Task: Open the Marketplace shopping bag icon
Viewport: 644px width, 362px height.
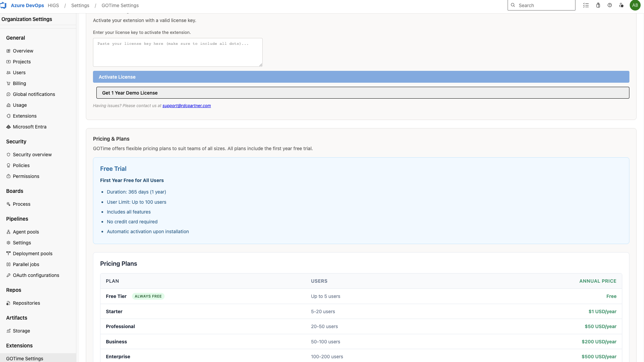Action: [x=598, y=5]
